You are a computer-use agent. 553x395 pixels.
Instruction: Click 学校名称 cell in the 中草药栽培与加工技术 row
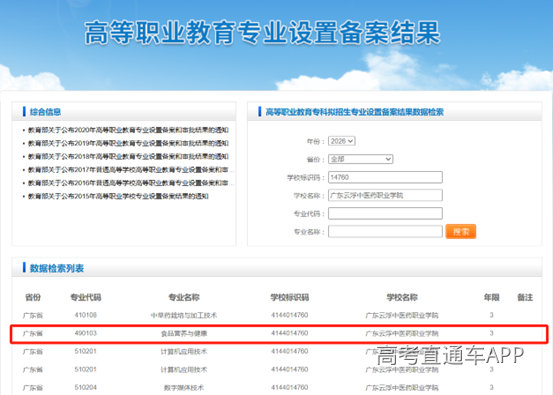[402, 315]
